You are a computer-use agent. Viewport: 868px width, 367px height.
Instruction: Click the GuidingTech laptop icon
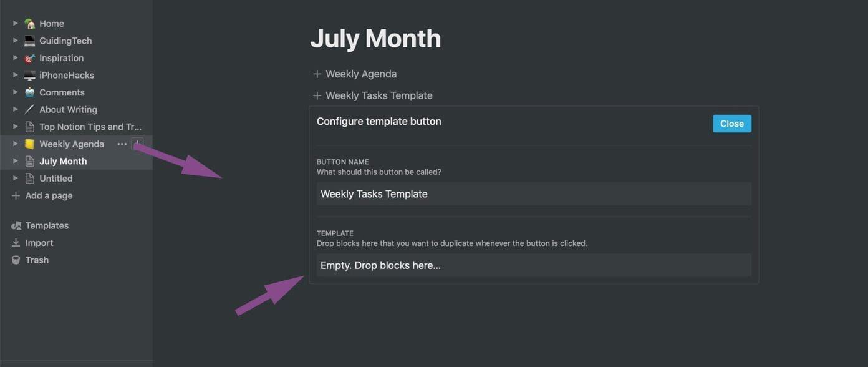pyautogui.click(x=29, y=41)
